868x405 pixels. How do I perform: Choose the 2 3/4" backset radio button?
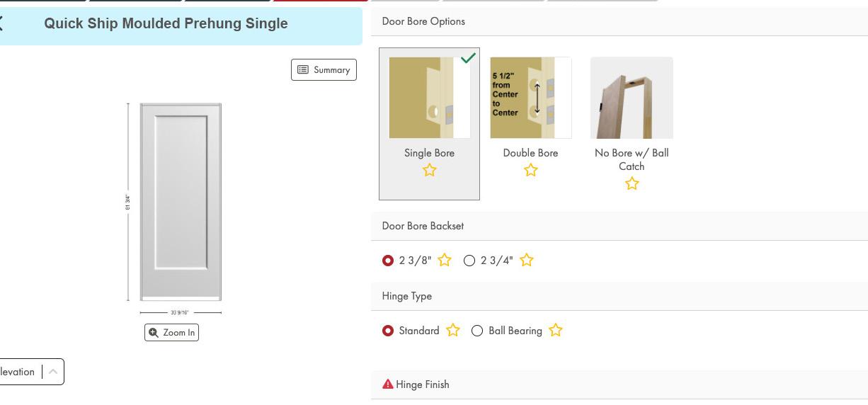click(469, 261)
